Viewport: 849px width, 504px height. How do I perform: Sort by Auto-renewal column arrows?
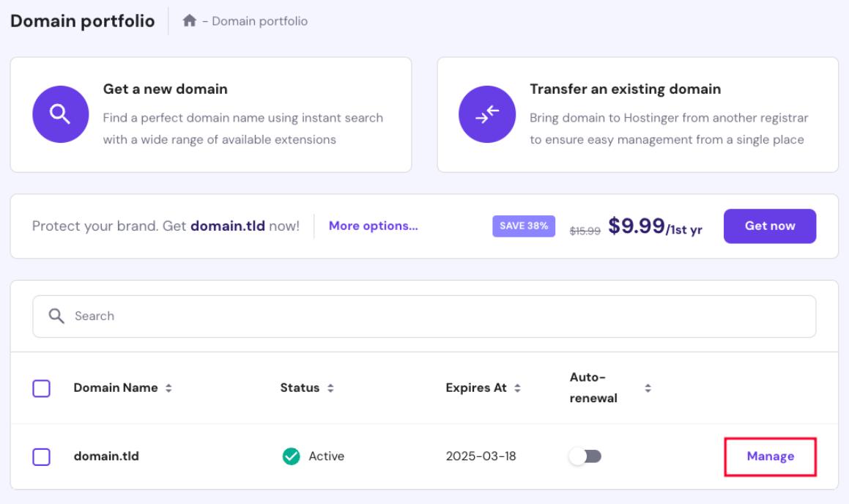(647, 388)
